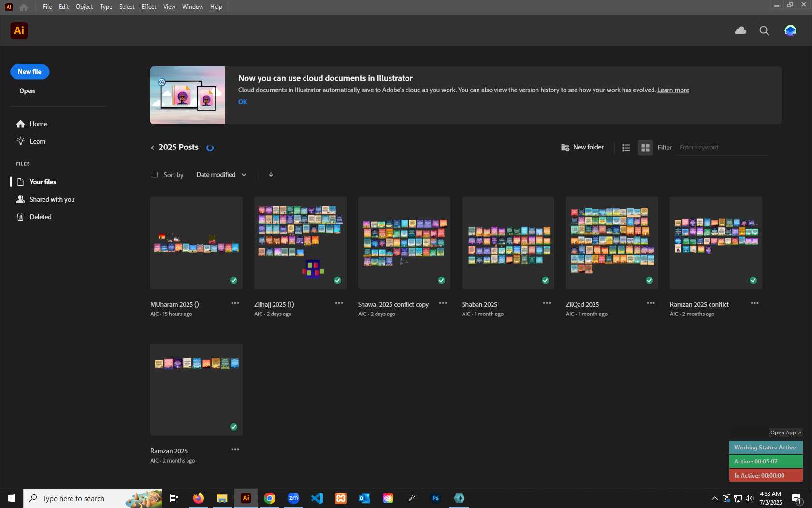This screenshot has width=812, height=508.
Task: Open Zoom from the taskbar
Action: pyautogui.click(x=293, y=498)
